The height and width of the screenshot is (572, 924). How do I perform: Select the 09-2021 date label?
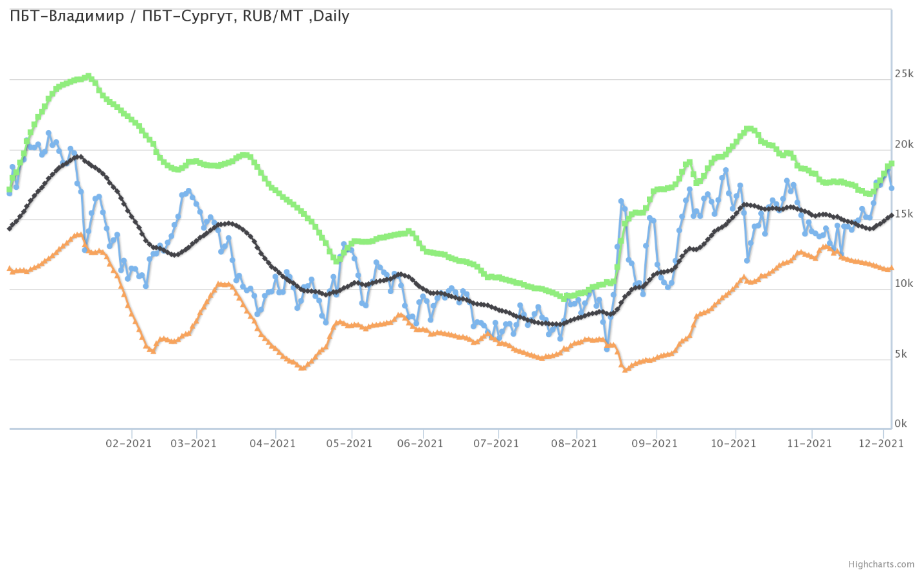[654, 444]
